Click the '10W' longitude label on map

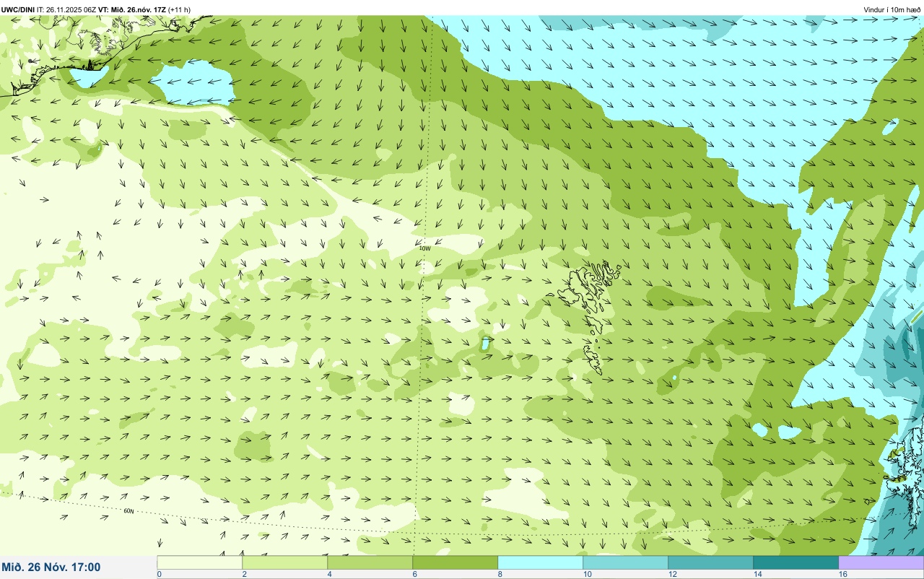(x=424, y=248)
